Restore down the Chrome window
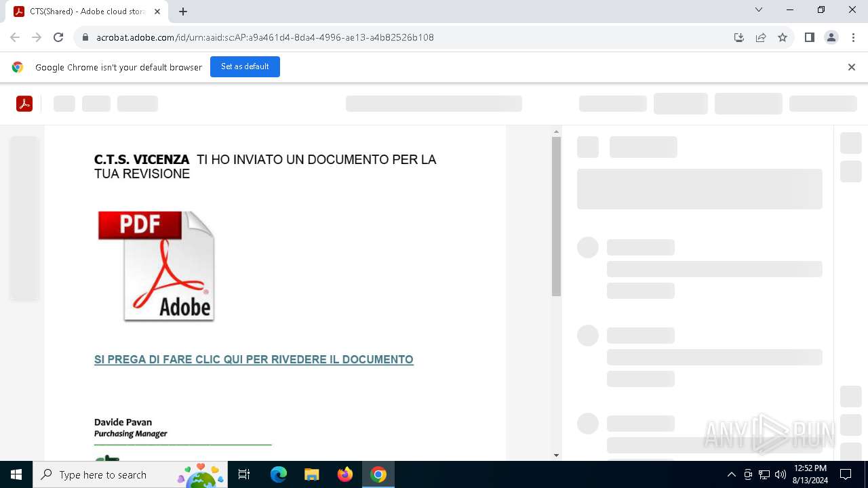 [x=821, y=10]
